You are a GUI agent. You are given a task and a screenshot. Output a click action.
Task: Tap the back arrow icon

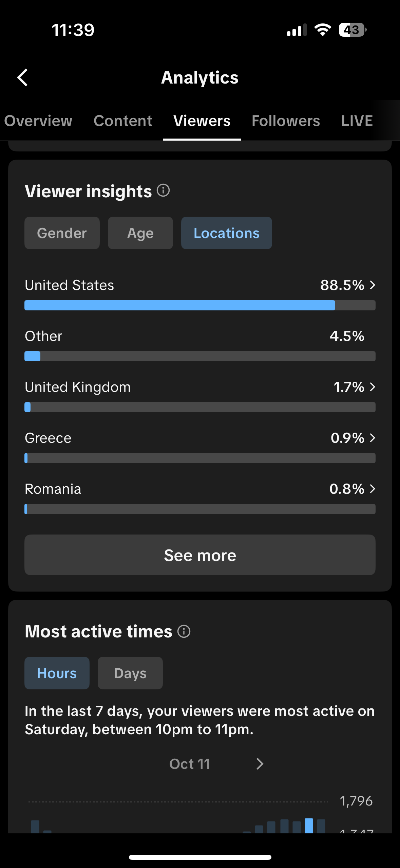click(23, 78)
